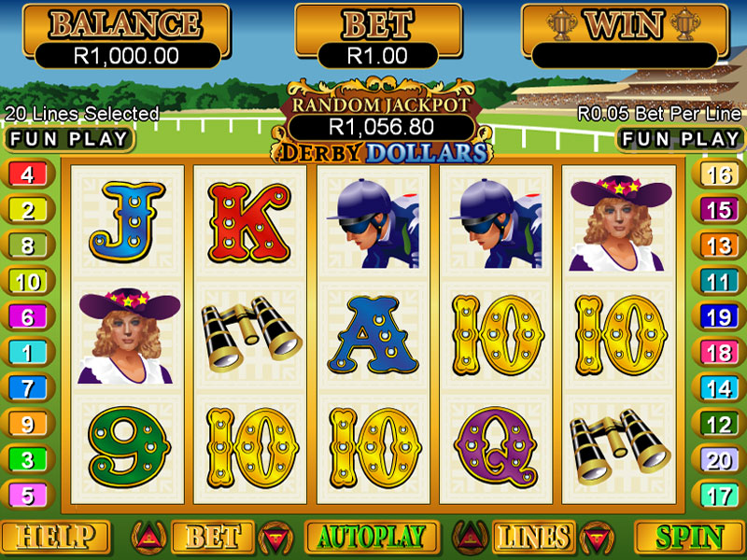This screenshot has width=747, height=560.
Task: Select payline 17 teal marker
Action: click(x=719, y=496)
